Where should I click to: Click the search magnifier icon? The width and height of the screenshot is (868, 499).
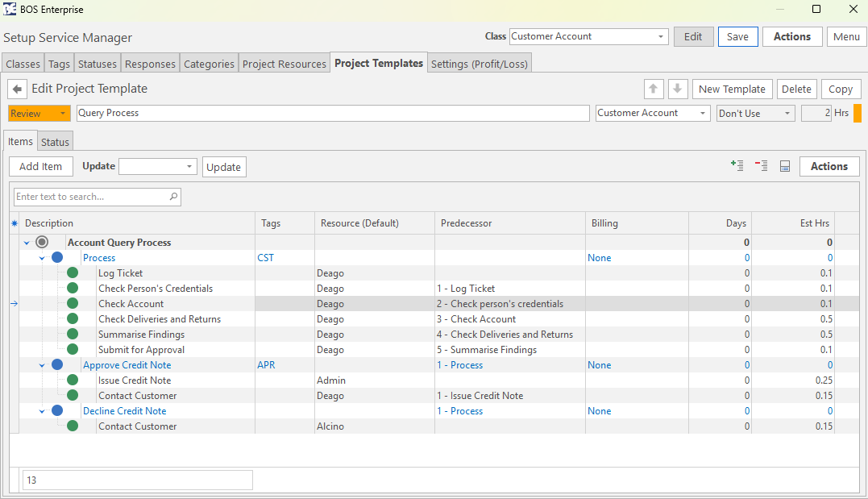pos(173,197)
